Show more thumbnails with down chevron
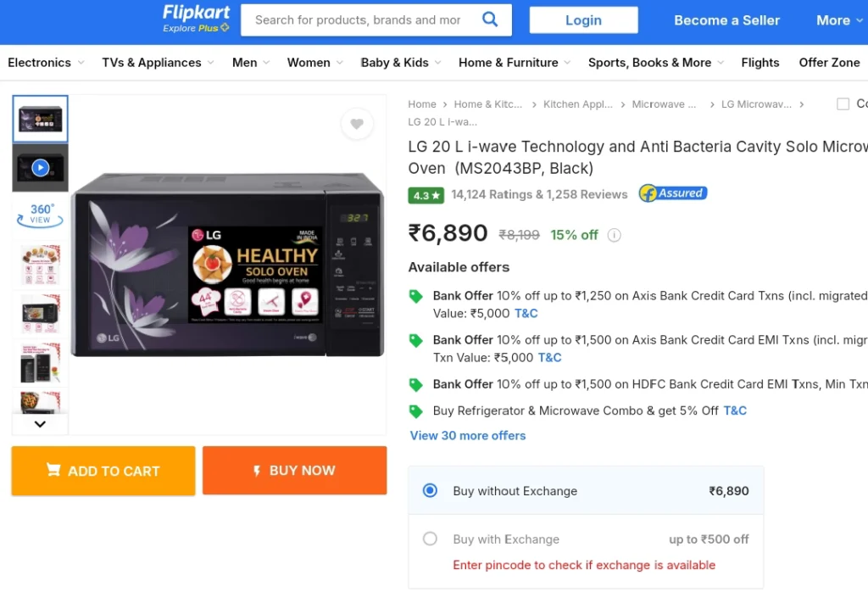Image resolution: width=868 pixels, height=603 pixels. (40, 424)
